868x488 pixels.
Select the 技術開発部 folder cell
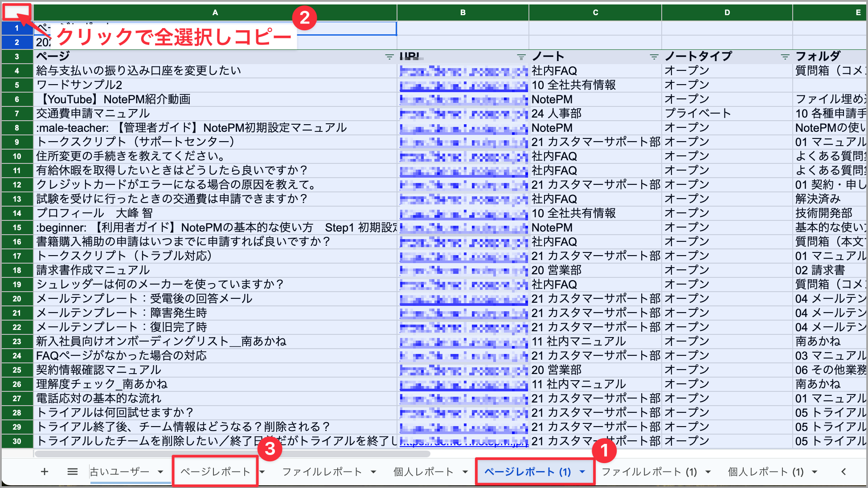tap(830, 213)
